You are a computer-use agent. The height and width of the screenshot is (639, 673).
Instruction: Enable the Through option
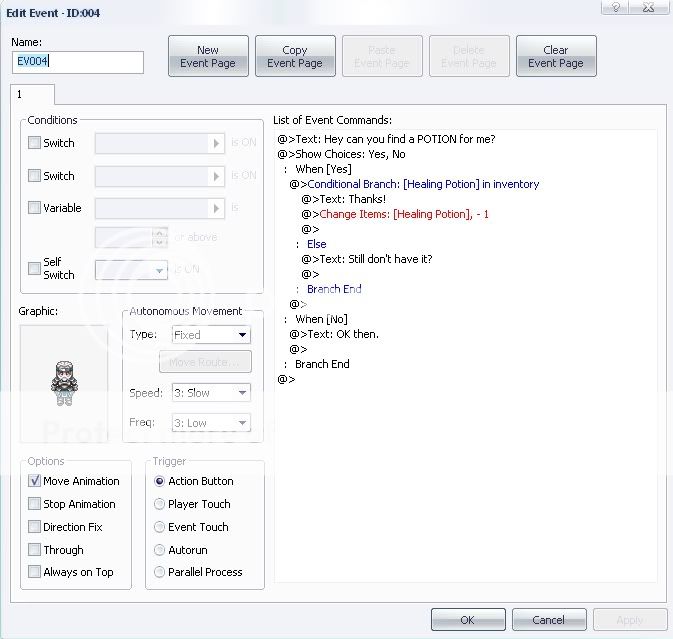[35, 550]
